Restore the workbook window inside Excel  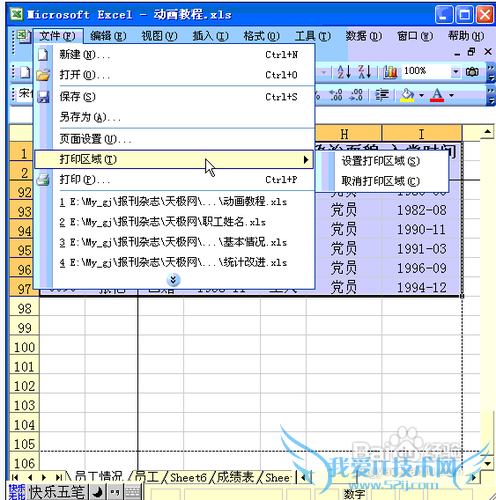(x=471, y=52)
